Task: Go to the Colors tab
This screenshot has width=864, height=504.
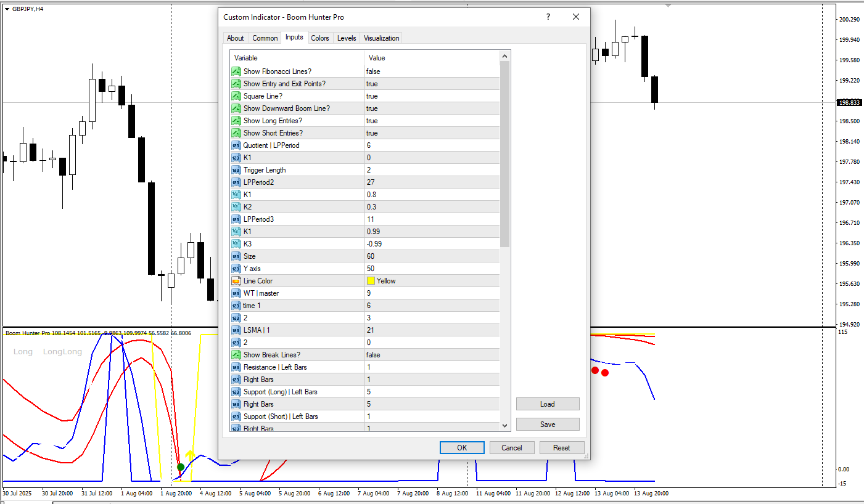Action: [320, 38]
